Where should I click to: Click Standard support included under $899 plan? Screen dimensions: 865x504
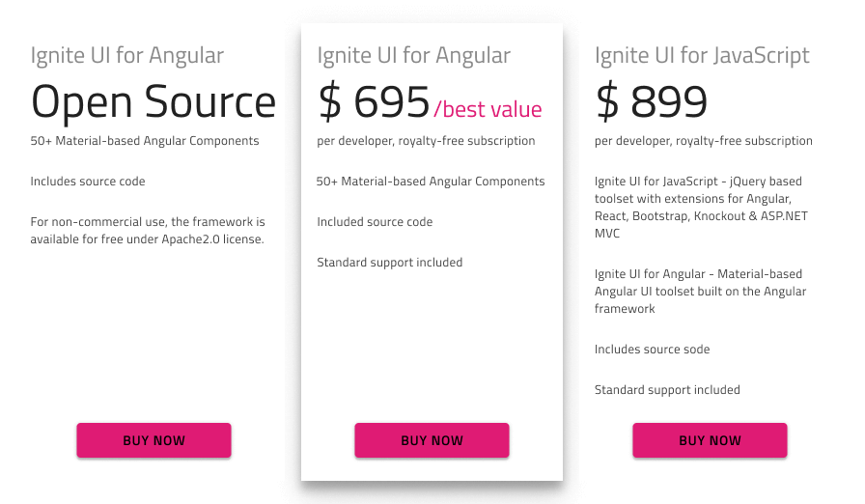667,390
